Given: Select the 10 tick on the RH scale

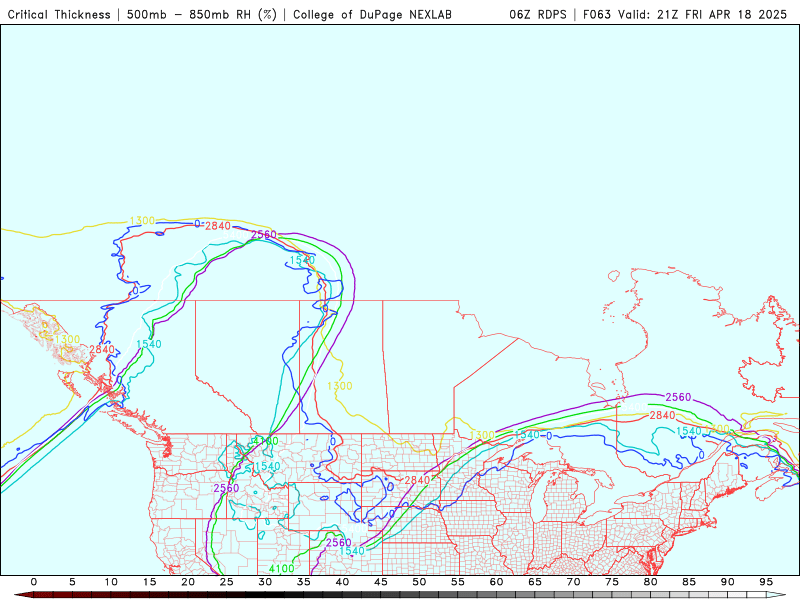Looking at the screenshot, I should click(111, 582).
